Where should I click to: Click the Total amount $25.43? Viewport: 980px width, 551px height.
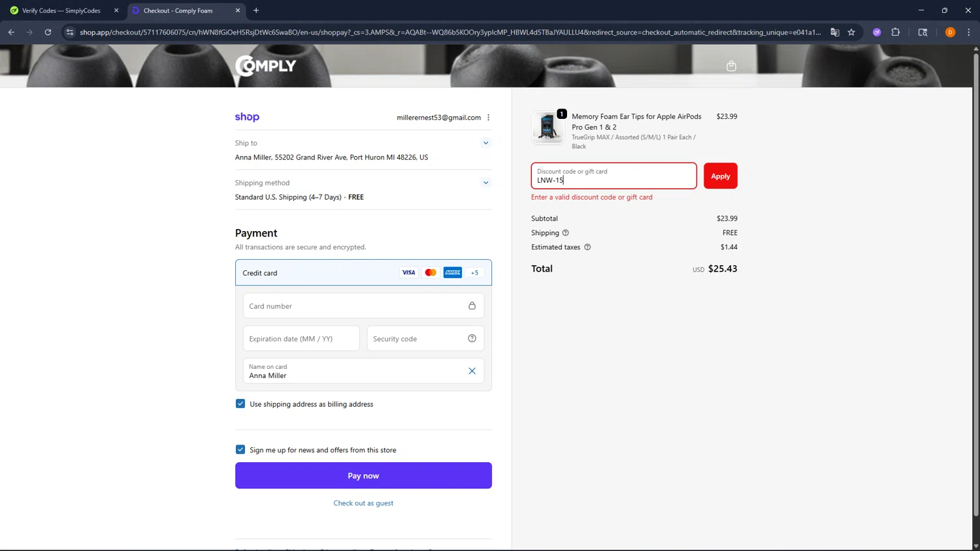point(723,268)
